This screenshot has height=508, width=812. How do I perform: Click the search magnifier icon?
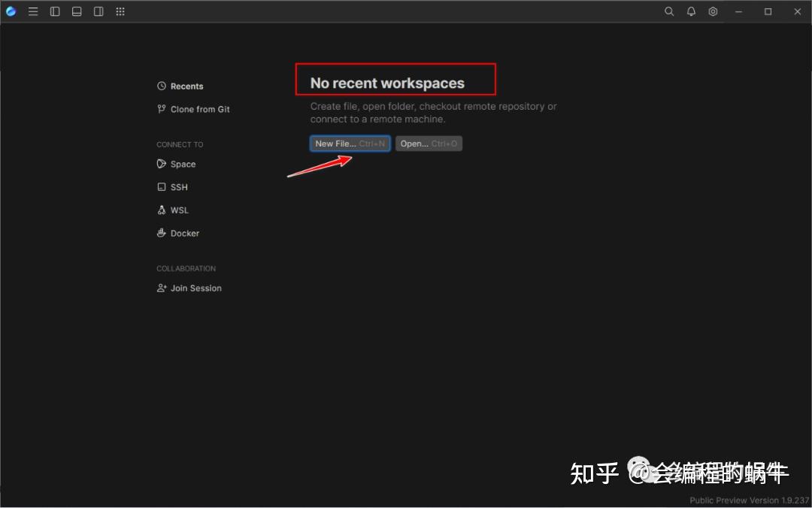pyautogui.click(x=669, y=11)
